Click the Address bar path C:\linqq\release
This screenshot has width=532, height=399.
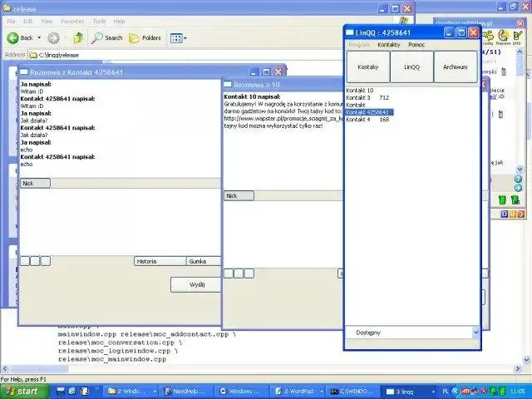pyautogui.click(x=59, y=55)
